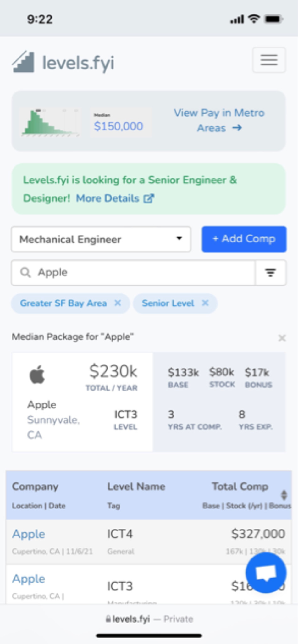Open the Sunnyvale, CA location link
This screenshot has width=298, height=644.
click(x=53, y=427)
